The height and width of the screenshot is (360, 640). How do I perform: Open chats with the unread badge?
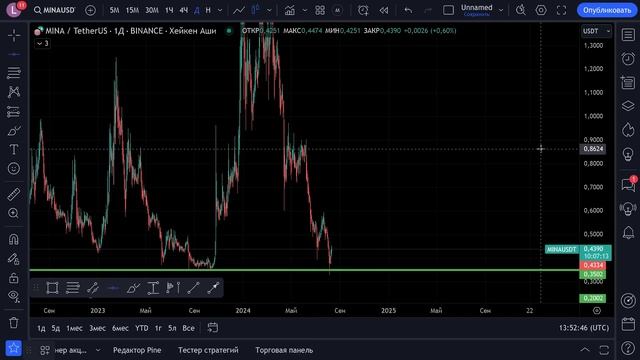[x=629, y=184]
